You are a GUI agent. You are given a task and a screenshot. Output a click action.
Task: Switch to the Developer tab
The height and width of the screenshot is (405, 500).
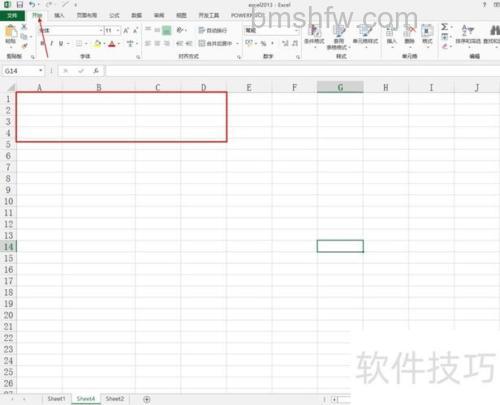[x=209, y=15]
